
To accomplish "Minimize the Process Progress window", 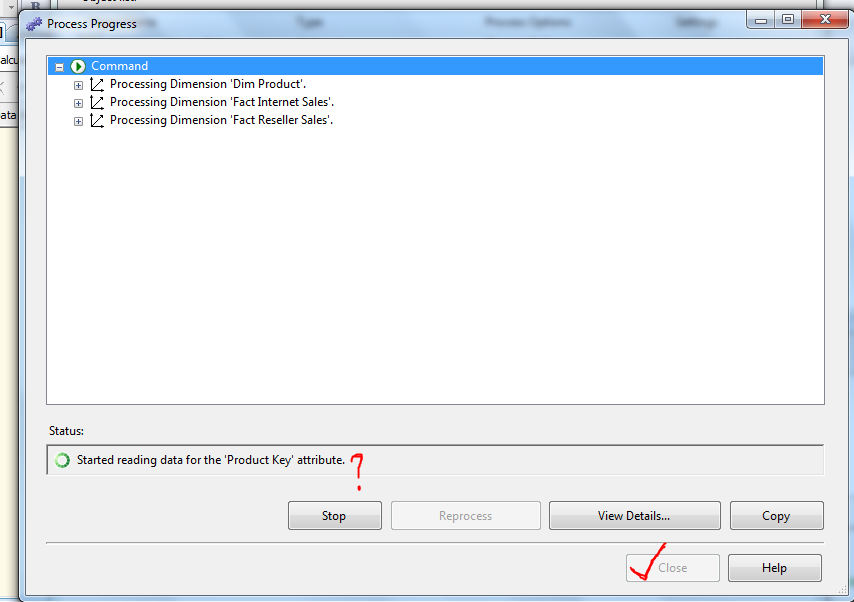I will 761,20.
